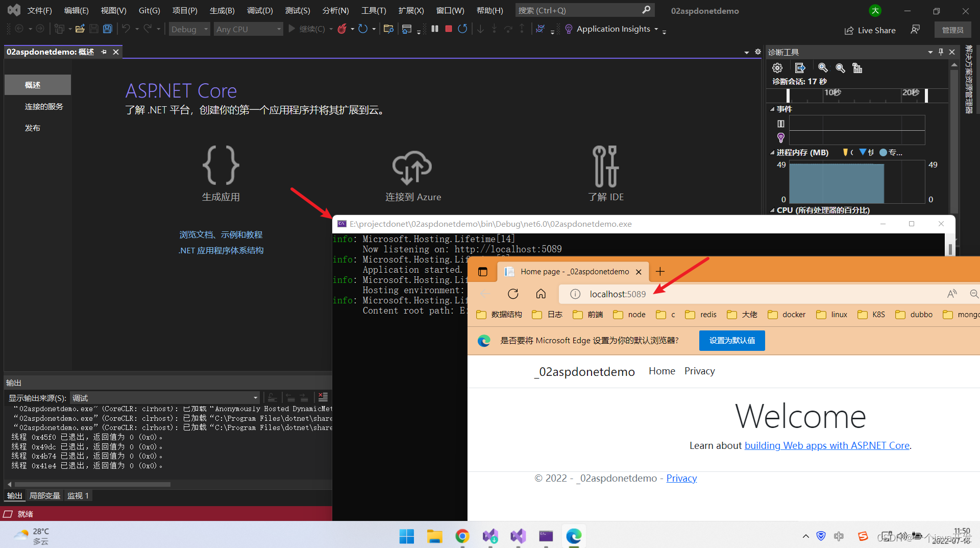Screen dimensions: 980x548
Task: Click the Connect to Azure cloud icon
Action: click(412, 167)
